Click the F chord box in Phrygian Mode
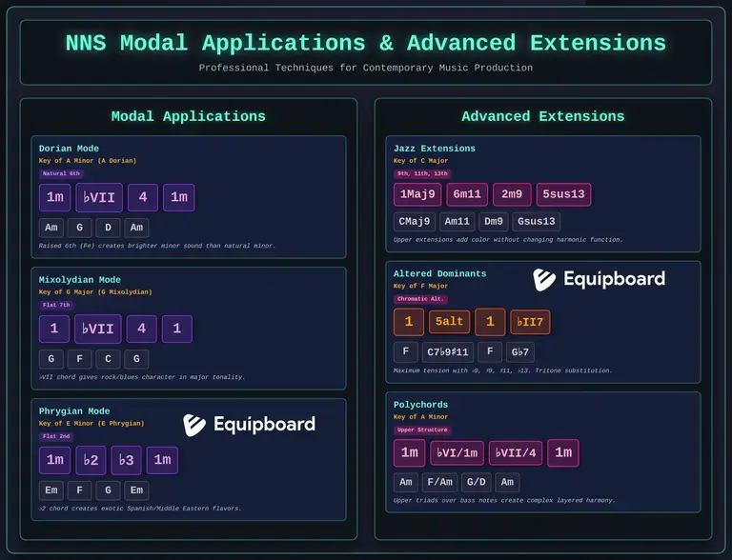 [79, 490]
